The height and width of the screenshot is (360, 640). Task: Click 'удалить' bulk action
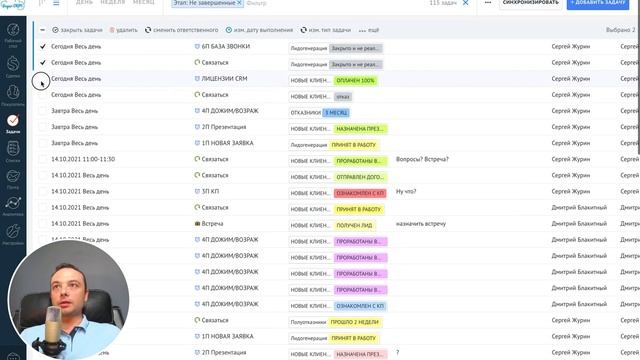click(123, 30)
